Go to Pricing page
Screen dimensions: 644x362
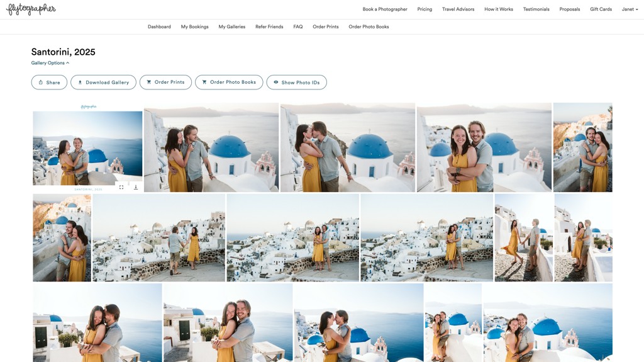(x=425, y=9)
